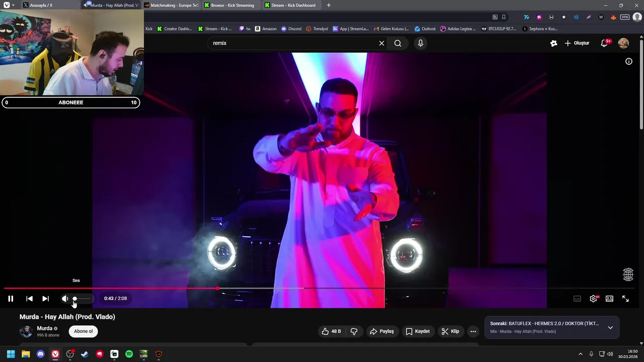The height and width of the screenshot is (362, 644).
Task: Open the video info card
Action: [629, 61]
